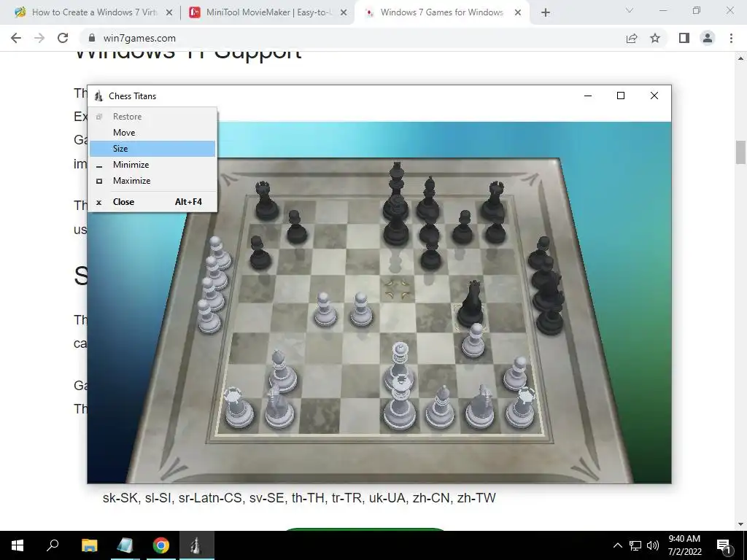Image resolution: width=747 pixels, height=560 pixels.
Task: Open the network tray icon
Action: click(x=635, y=545)
